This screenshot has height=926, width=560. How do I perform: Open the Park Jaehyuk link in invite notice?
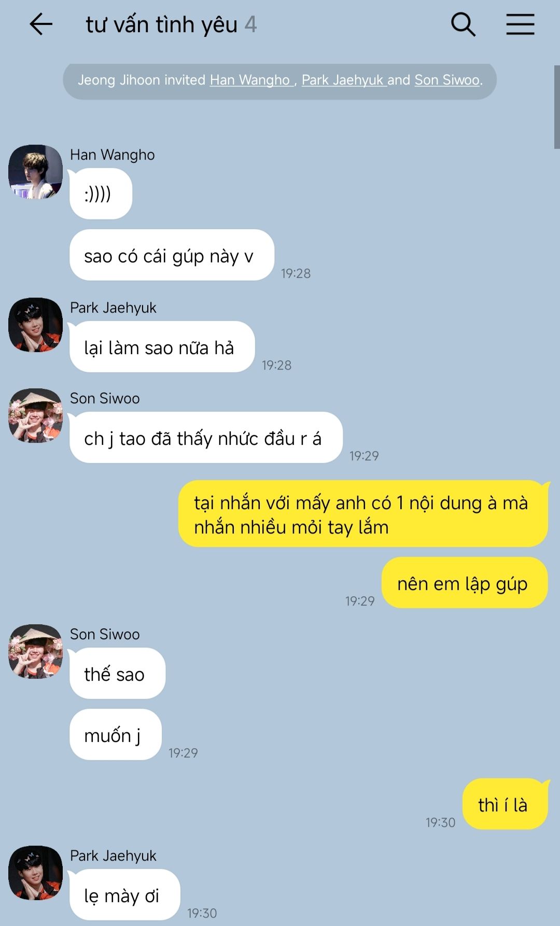[x=343, y=80]
